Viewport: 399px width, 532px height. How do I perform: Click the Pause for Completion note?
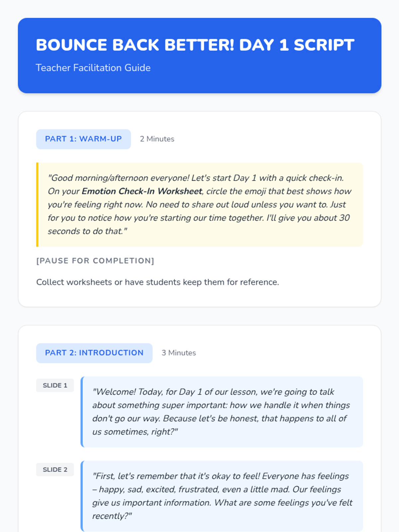tap(95, 261)
